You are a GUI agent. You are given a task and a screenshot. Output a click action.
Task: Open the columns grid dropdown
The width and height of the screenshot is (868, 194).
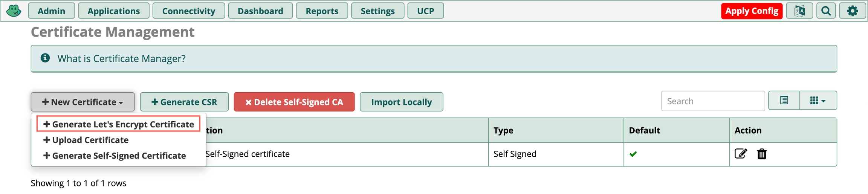pos(818,101)
